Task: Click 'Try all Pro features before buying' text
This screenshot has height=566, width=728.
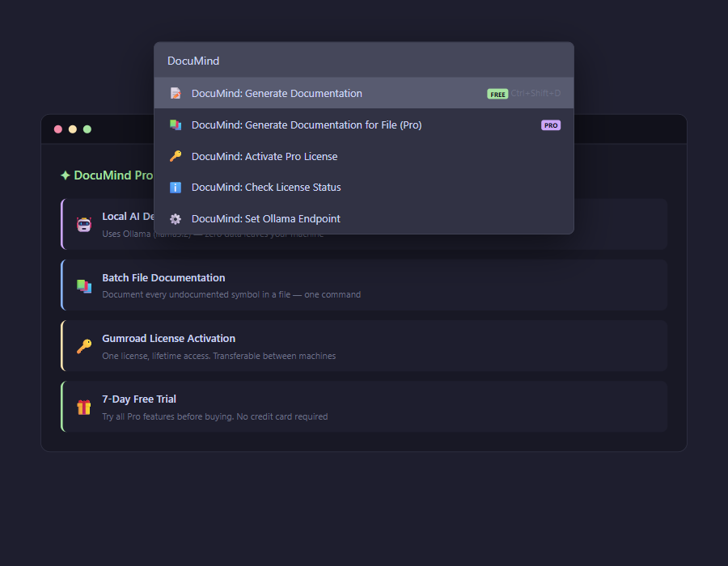Action: (215, 416)
